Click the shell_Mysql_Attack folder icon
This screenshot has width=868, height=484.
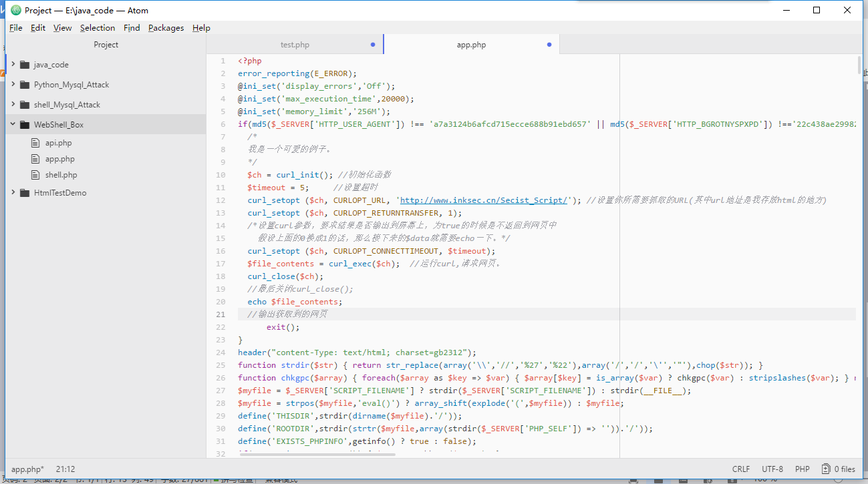click(x=25, y=105)
